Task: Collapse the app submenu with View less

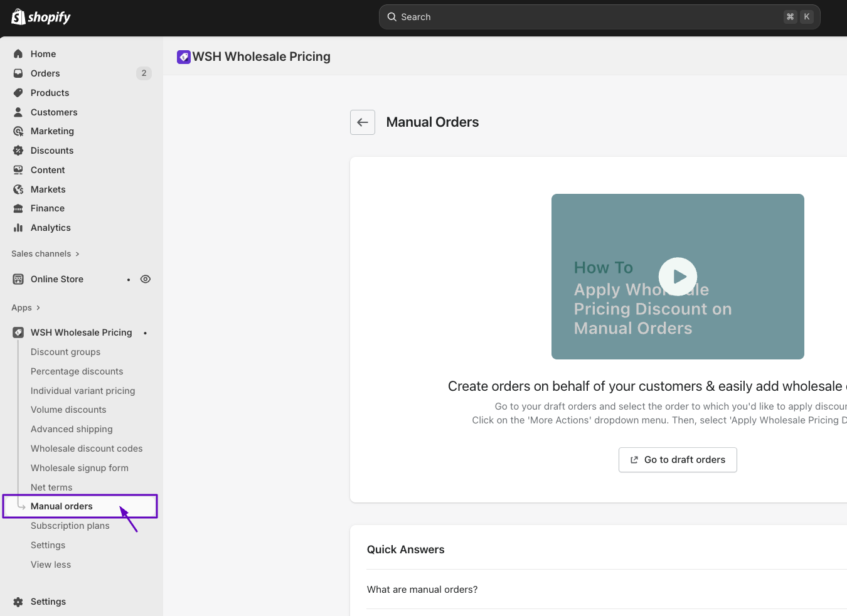Action: (x=51, y=565)
